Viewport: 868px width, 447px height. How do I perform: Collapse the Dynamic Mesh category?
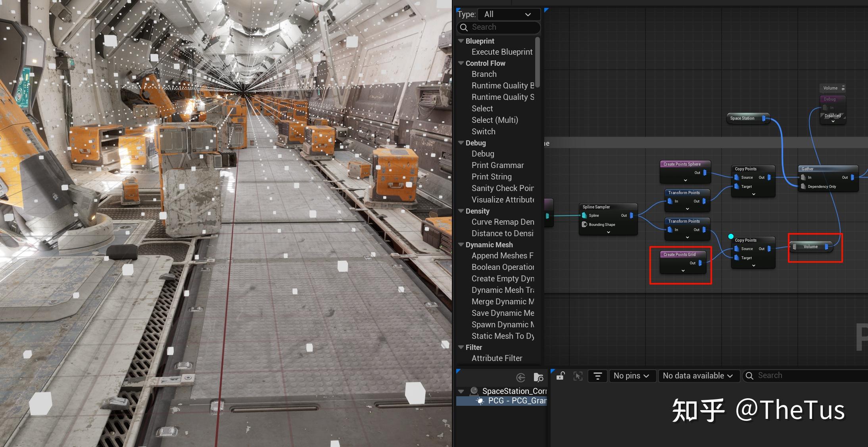[x=461, y=245]
